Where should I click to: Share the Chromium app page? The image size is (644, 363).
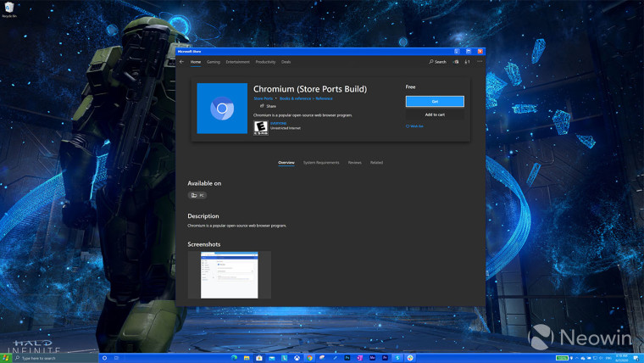[268, 106]
